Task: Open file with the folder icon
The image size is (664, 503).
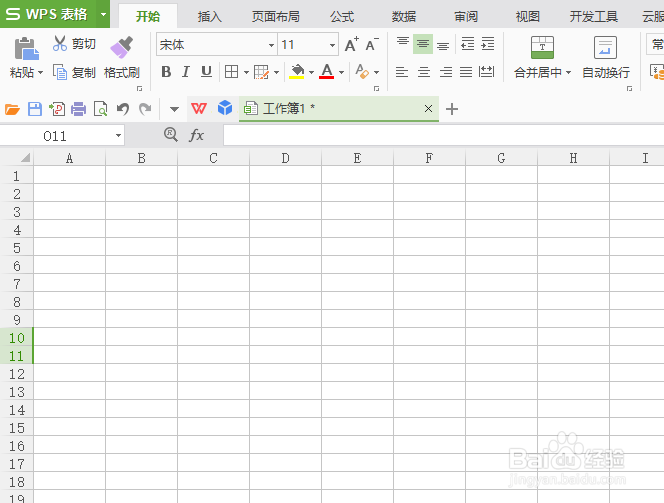Action: click(12, 109)
